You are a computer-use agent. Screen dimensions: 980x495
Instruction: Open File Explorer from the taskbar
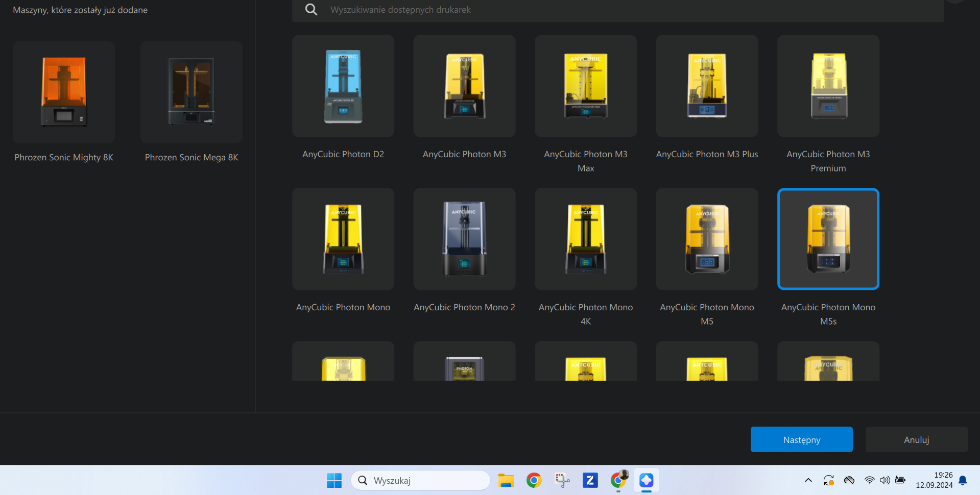pos(506,480)
